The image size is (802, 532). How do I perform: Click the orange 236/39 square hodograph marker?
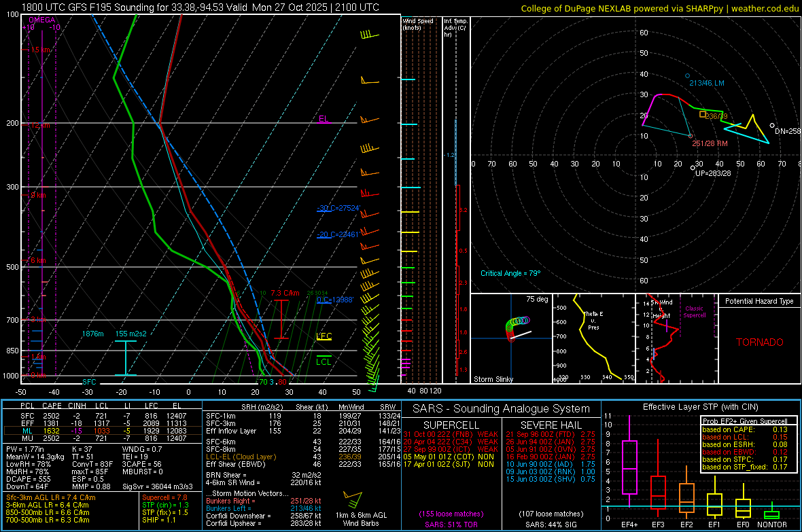coord(703,114)
